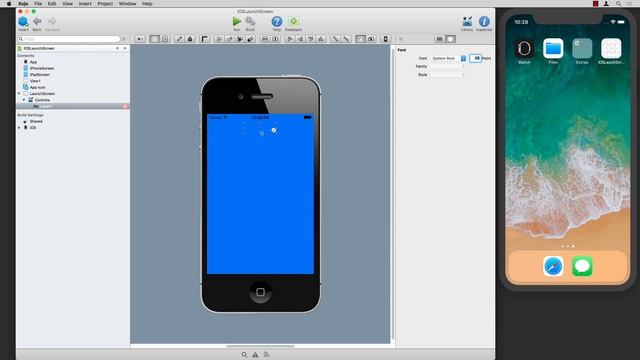
Task: Open the Feedback toolbar icon
Action: tap(293, 21)
